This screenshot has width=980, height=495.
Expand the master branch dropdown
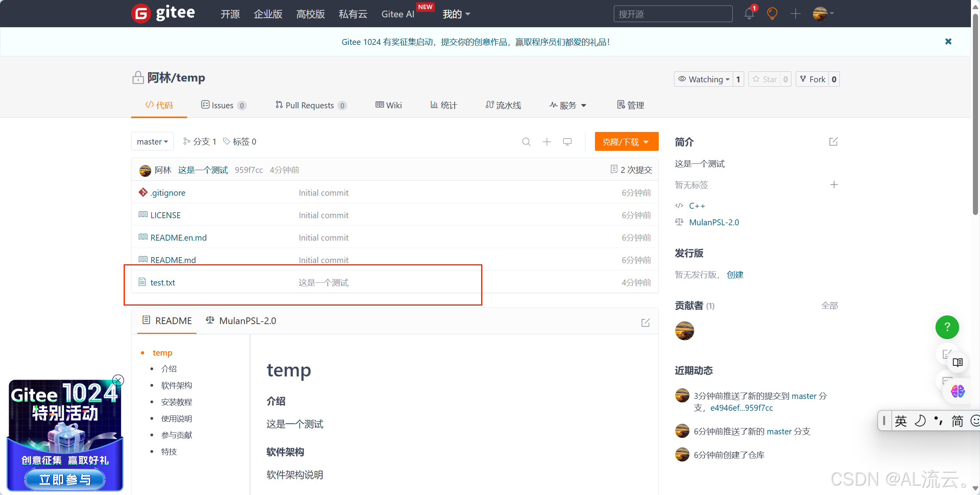(x=152, y=141)
